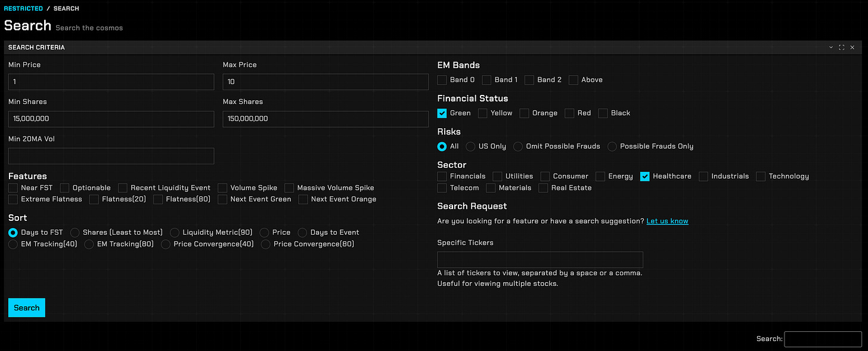
Task: Enable the Near FST feature checkbox
Action: pyautogui.click(x=13, y=188)
